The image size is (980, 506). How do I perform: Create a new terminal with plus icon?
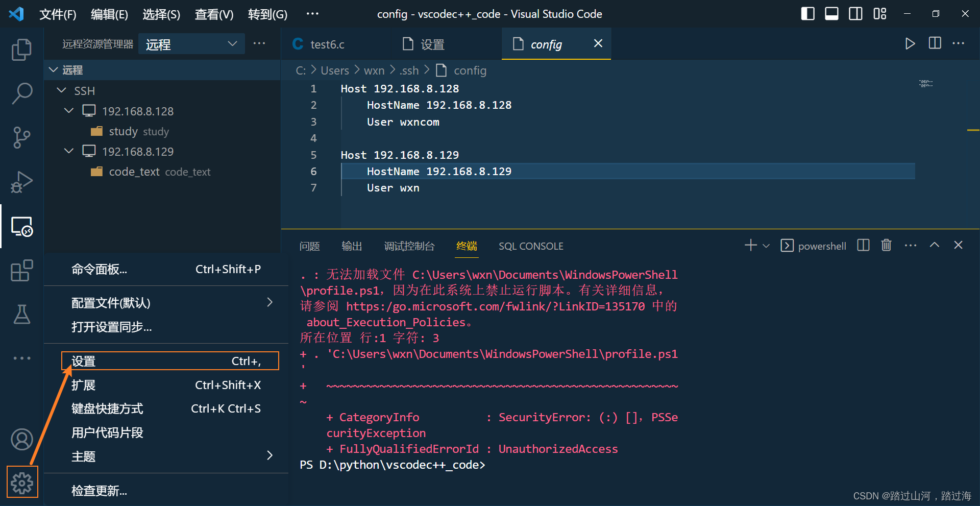(x=750, y=246)
